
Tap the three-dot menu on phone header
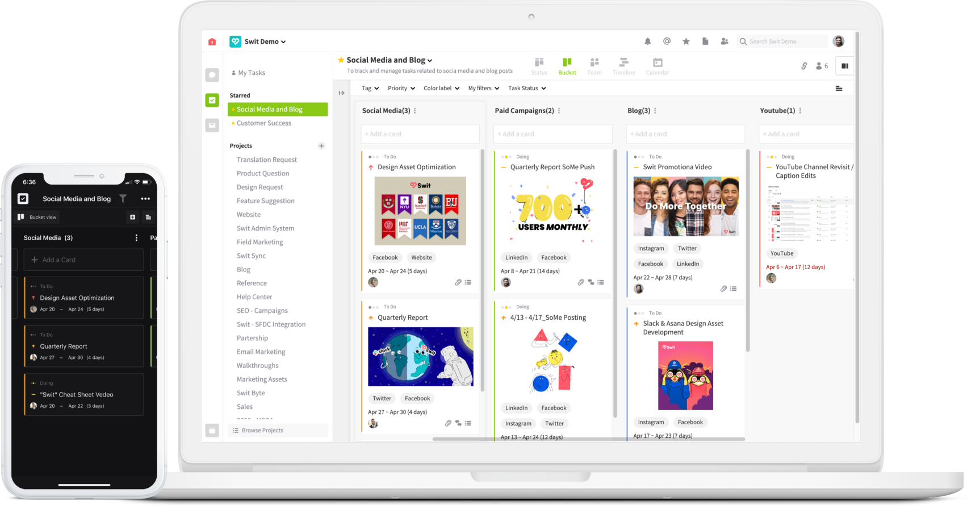145,199
